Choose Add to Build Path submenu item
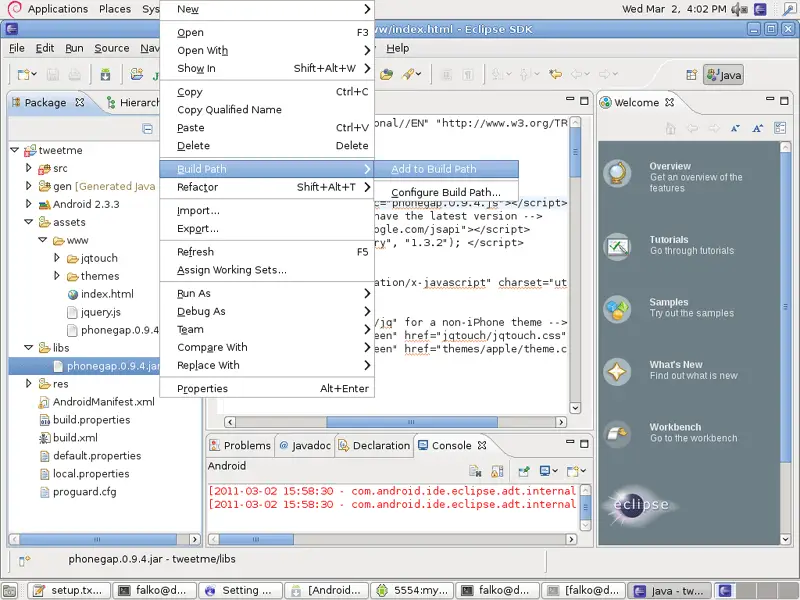 (446, 169)
